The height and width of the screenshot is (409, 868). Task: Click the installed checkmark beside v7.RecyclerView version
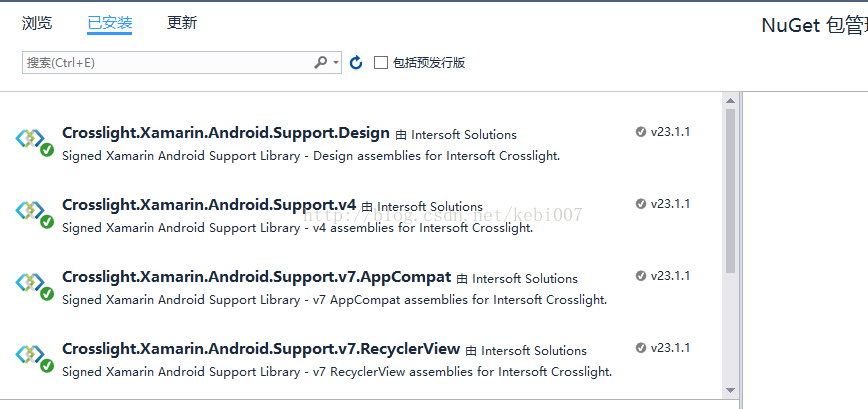[641, 348]
